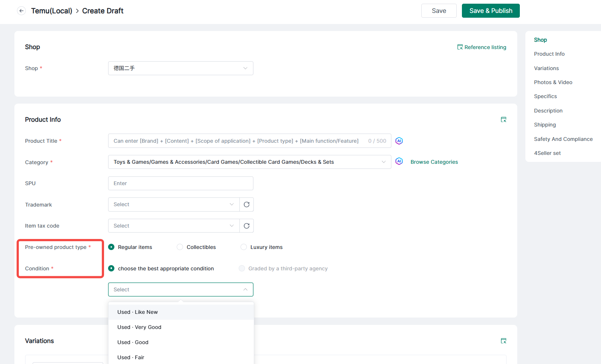Image resolution: width=601 pixels, height=364 pixels.
Task: Focus the Product Title input field
Action: point(236,141)
